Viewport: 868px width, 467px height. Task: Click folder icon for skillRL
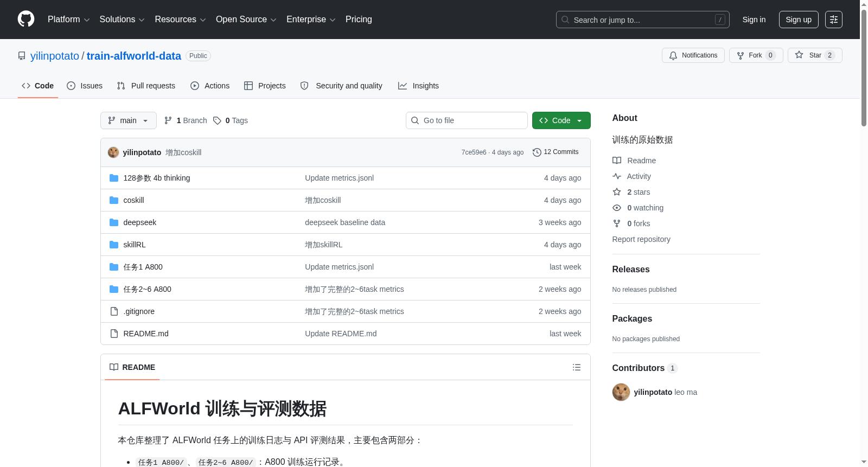(114, 245)
